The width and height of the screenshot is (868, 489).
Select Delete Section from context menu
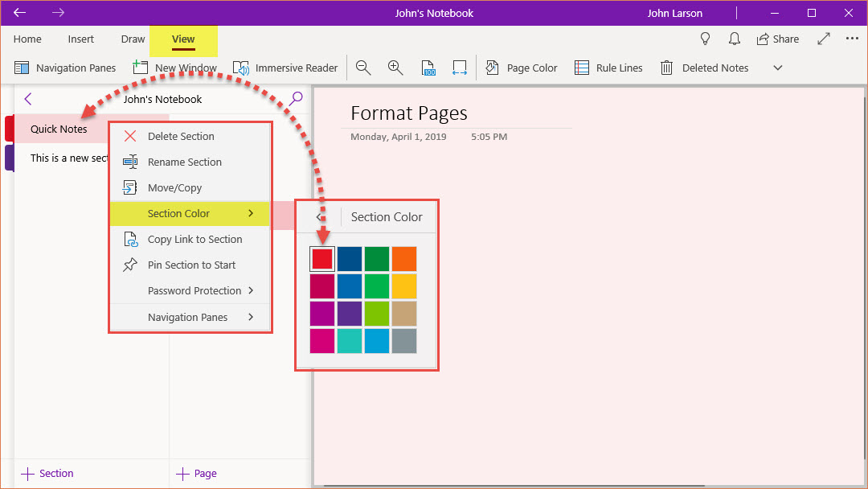(181, 136)
